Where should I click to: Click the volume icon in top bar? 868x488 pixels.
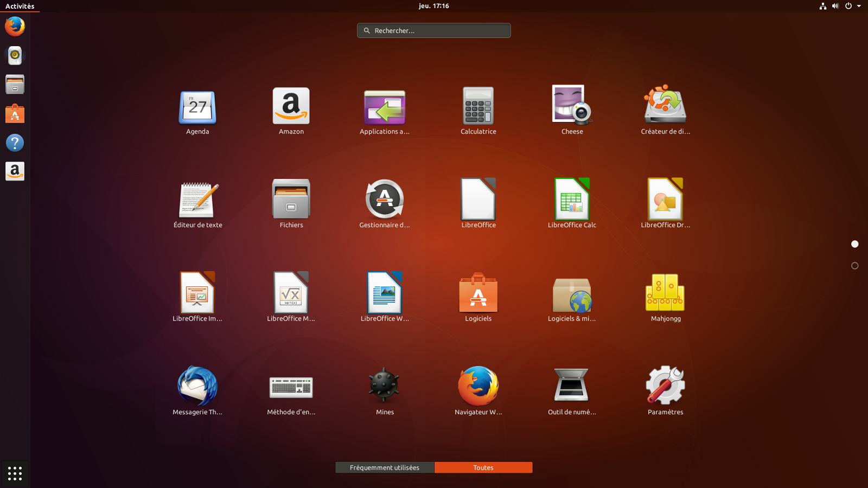click(835, 6)
